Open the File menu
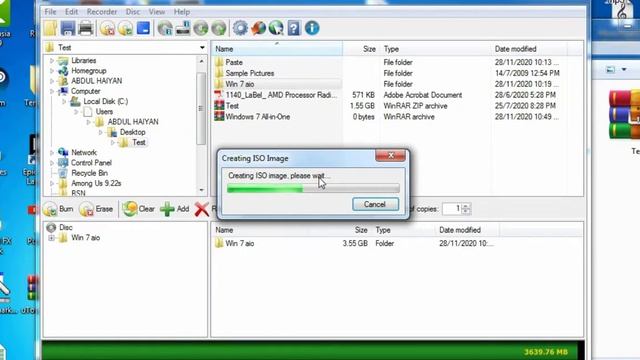The width and height of the screenshot is (640, 360). [x=50, y=12]
